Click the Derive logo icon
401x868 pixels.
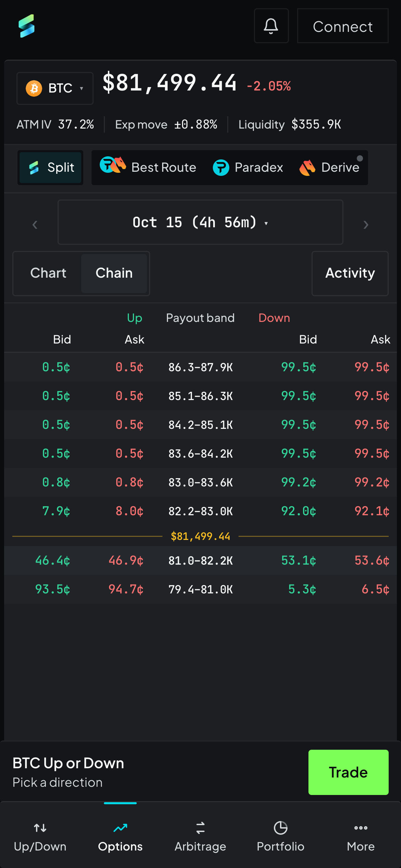pos(307,168)
